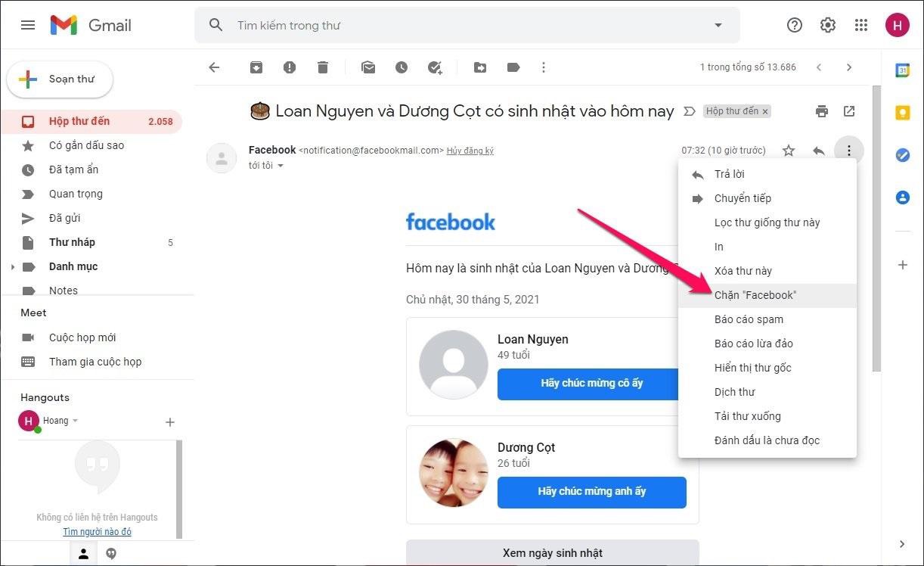The height and width of the screenshot is (566, 924).
Task: Choose Báo cáo spam
Action: click(767, 319)
